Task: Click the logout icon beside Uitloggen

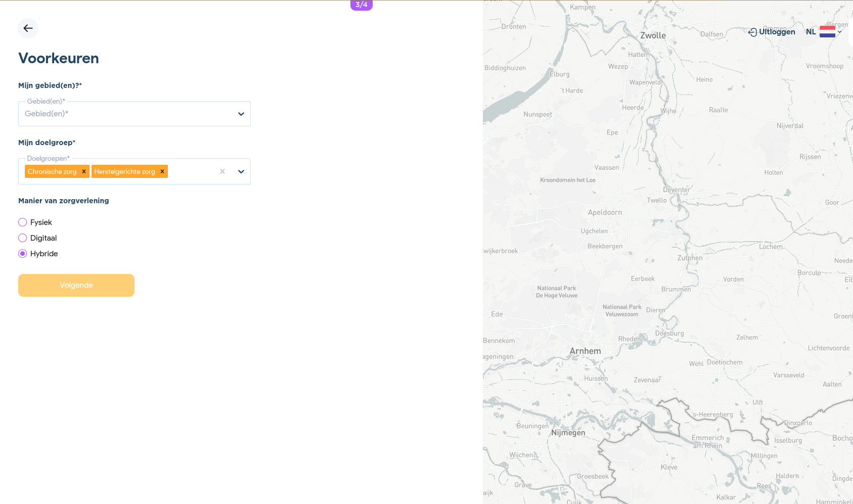Action: click(752, 32)
